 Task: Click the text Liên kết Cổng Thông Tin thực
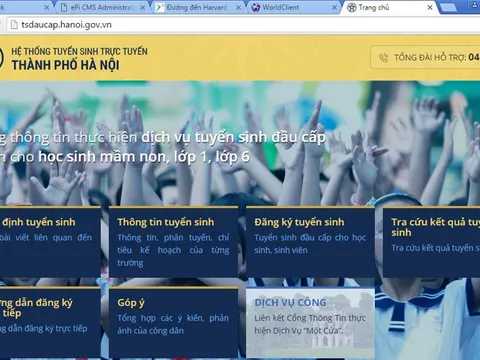click(310, 318)
